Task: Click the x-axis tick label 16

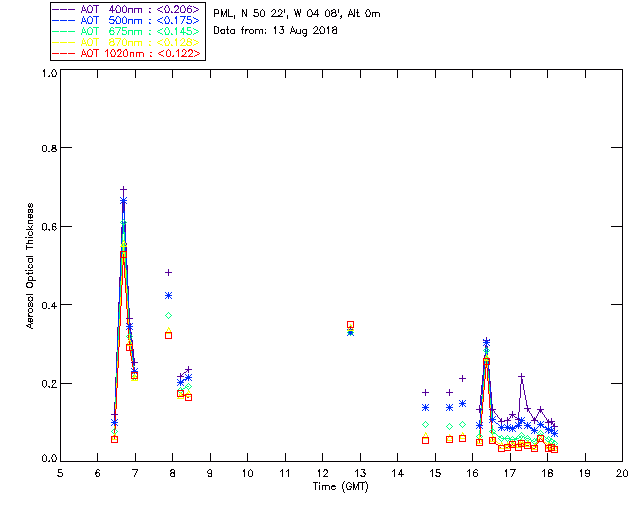Action: click(472, 474)
